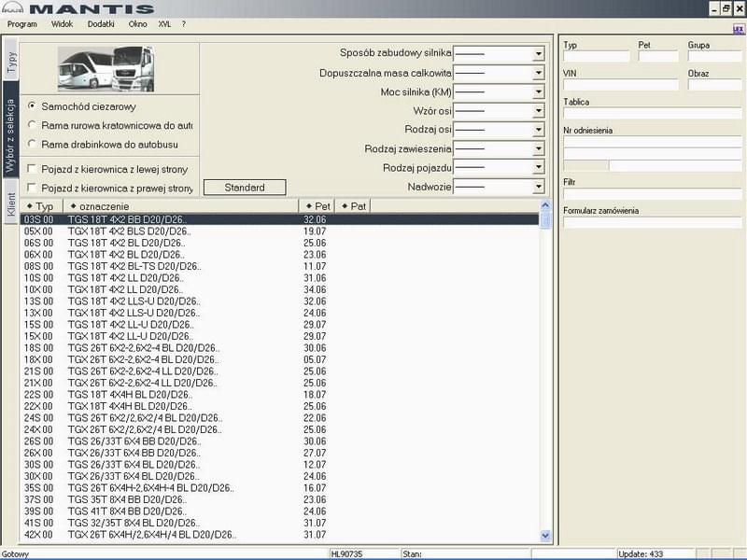Click the bus and truck picture
The width and height of the screenshot is (747, 560).
106,69
